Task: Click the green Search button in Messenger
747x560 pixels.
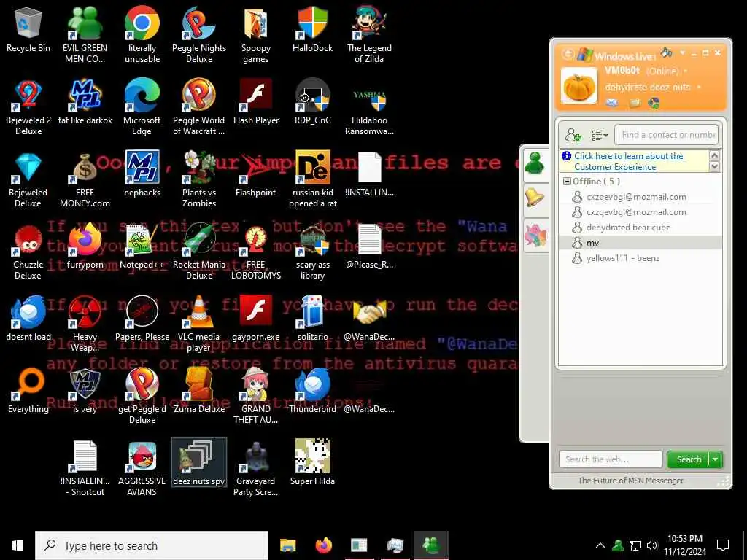Action: (x=689, y=459)
